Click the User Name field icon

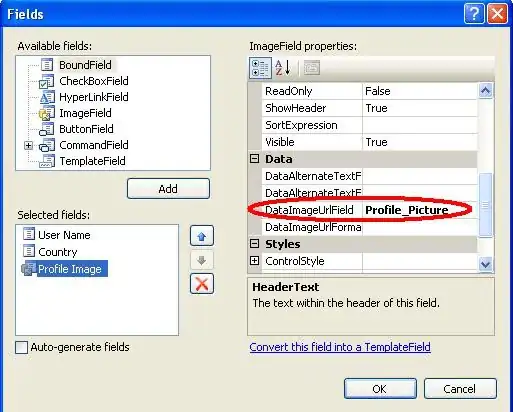coord(29,234)
